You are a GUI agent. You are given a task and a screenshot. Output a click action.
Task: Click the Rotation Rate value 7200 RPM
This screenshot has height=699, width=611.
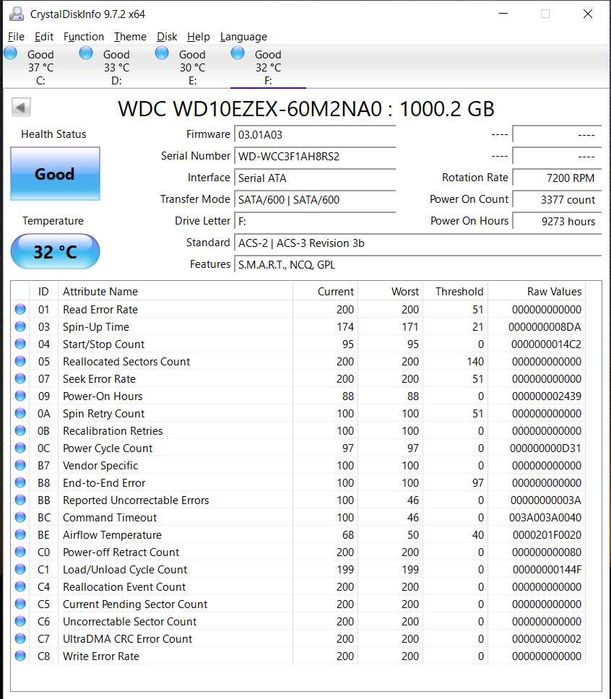[557, 178]
